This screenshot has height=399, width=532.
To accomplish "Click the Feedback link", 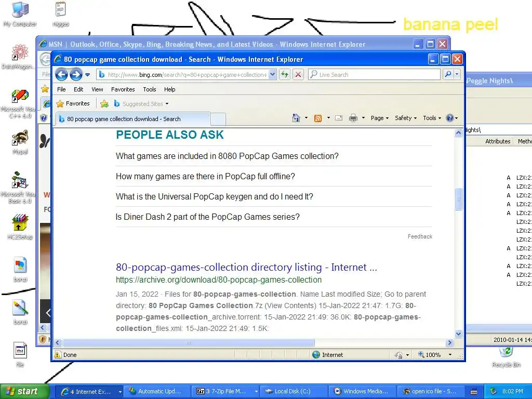I will click(420, 236).
